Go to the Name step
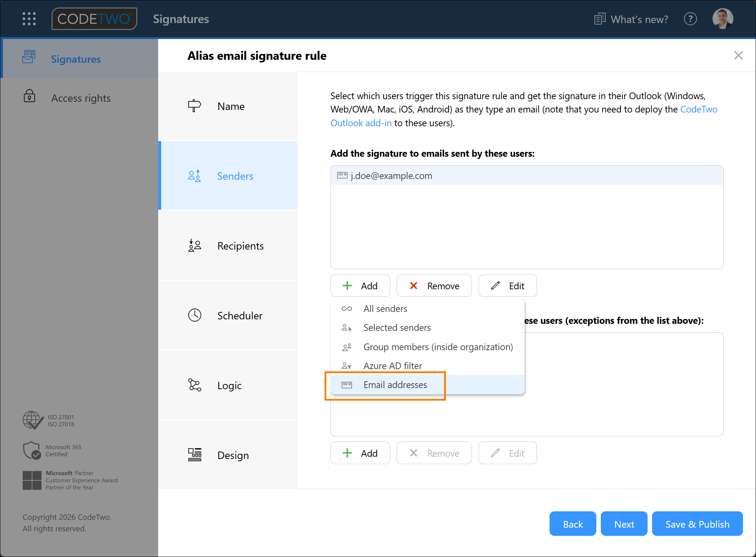Image resolution: width=756 pixels, height=557 pixels. pyautogui.click(x=228, y=106)
